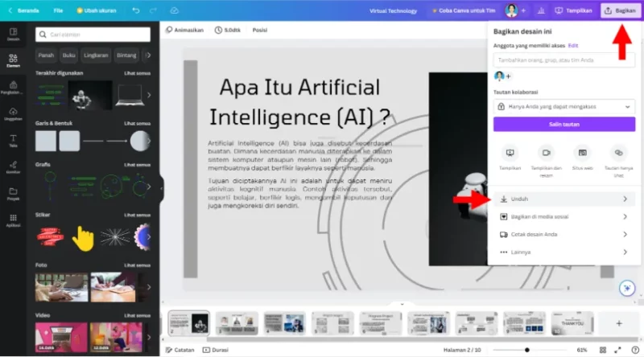Click the Tampilkan dan rekam icon

coord(547,153)
